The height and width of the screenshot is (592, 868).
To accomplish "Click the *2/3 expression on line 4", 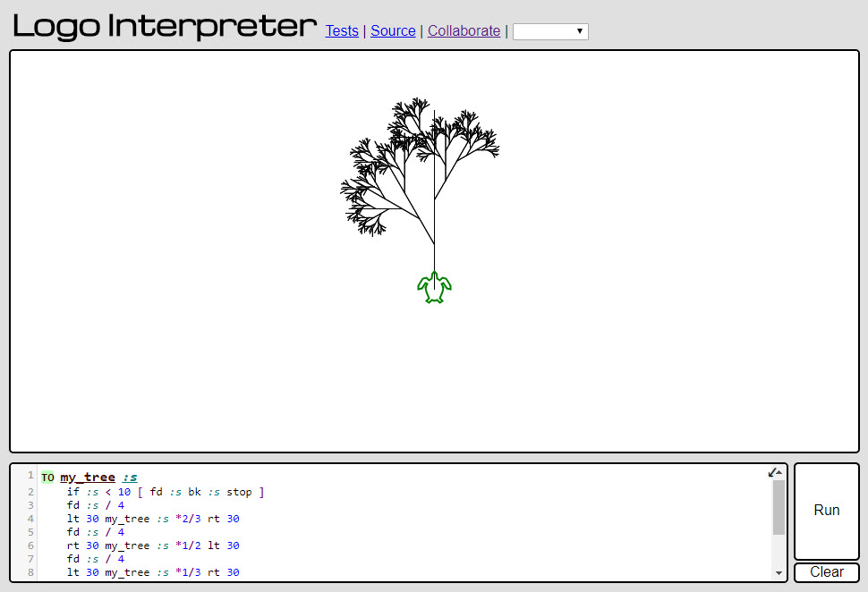I will click(x=188, y=519).
